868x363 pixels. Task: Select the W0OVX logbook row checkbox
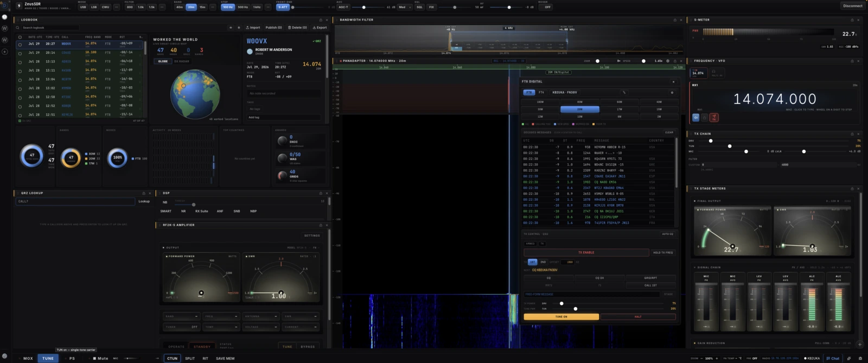[x=20, y=44]
